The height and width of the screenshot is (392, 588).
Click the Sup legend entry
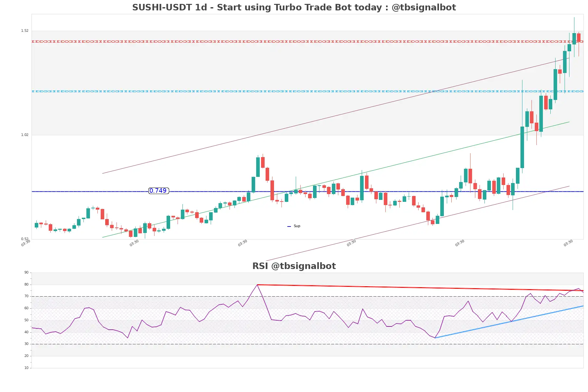[294, 226]
